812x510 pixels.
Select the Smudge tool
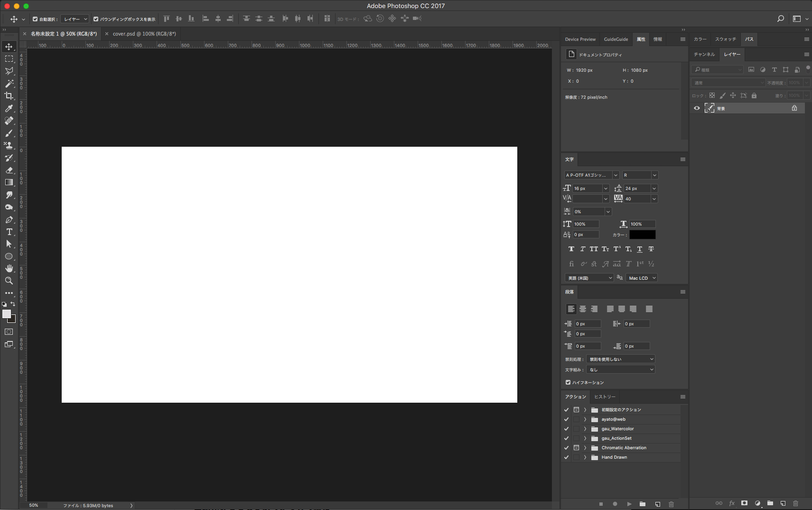click(9, 195)
